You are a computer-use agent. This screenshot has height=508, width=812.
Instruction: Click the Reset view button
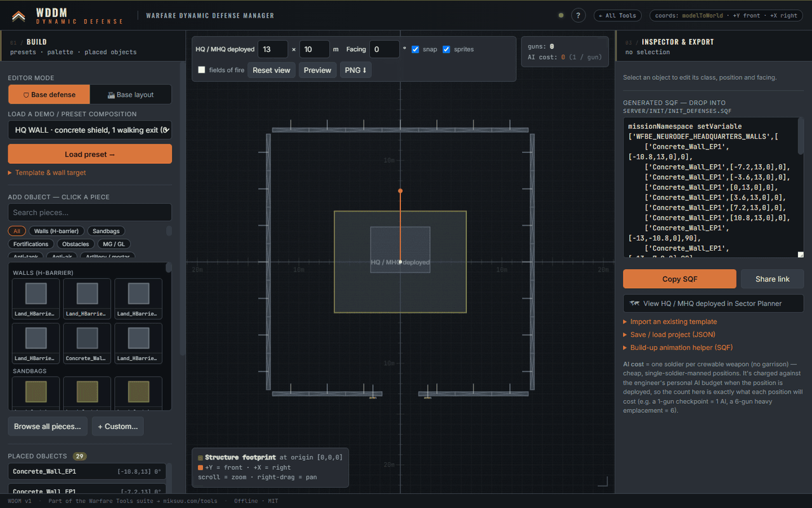tap(272, 70)
